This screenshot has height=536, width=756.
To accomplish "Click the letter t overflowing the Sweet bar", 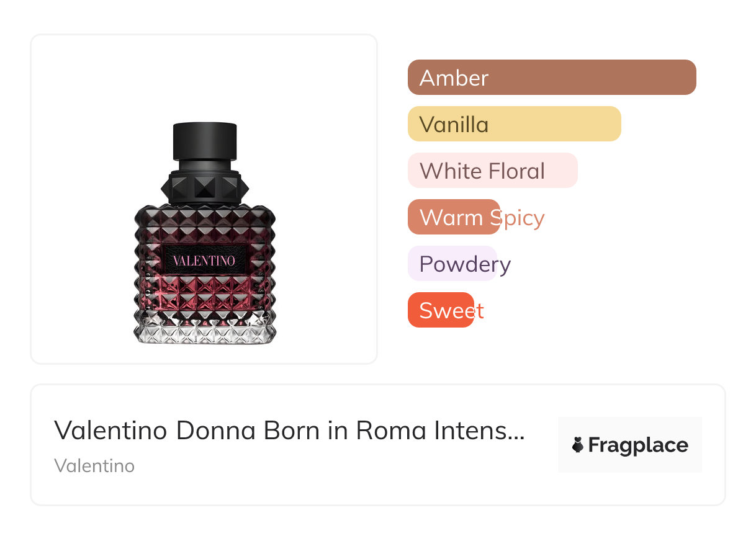I will point(479,310).
